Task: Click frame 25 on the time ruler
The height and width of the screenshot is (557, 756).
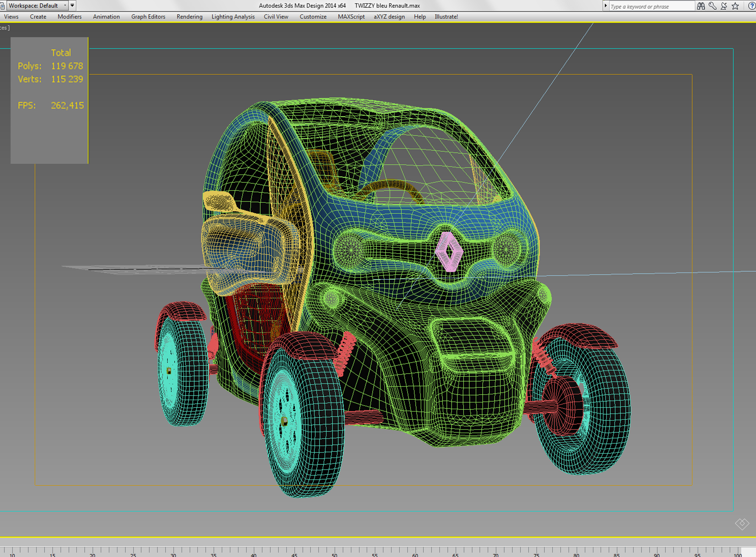Action: [133, 555]
